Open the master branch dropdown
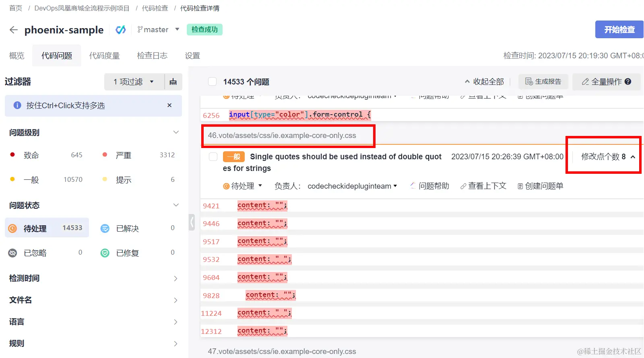This screenshot has height=358, width=644. click(158, 29)
